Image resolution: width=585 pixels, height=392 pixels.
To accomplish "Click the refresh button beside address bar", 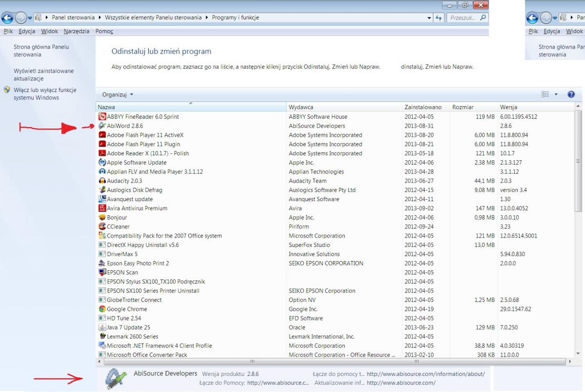I will (x=438, y=18).
